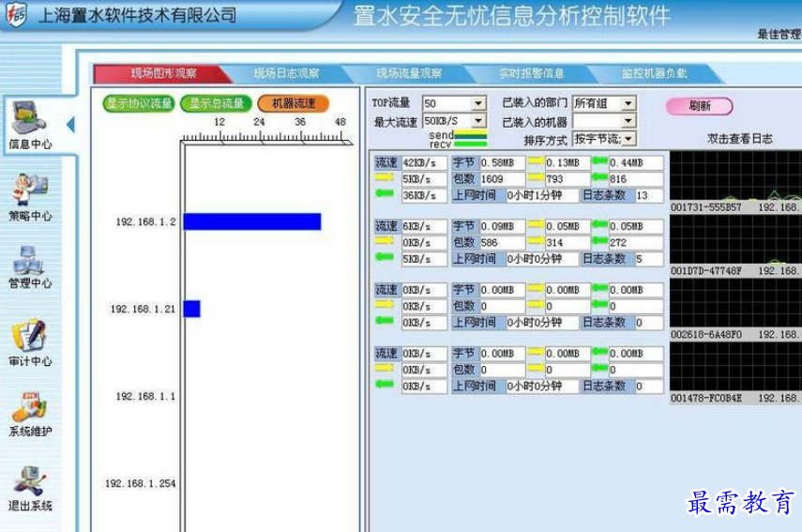Click the 1609 packet count field
Viewport: 802px width, 532px height.
502,179
